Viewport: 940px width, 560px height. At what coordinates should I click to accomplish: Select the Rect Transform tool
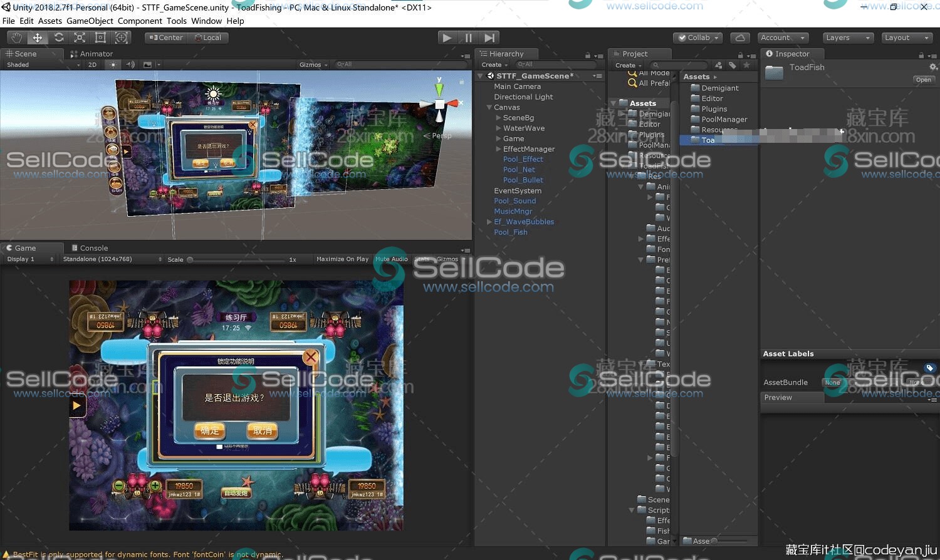coord(101,37)
